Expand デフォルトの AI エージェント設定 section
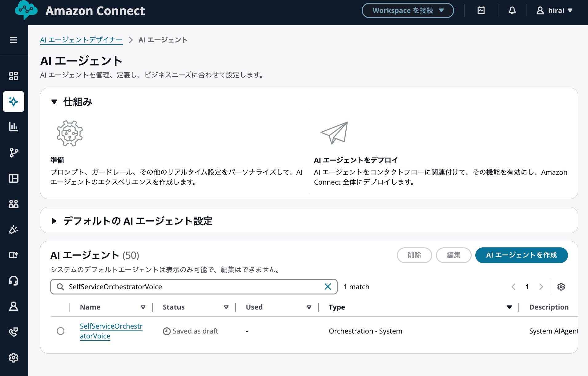This screenshot has height=376, width=588. pyautogui.click(x=54, y=221)
